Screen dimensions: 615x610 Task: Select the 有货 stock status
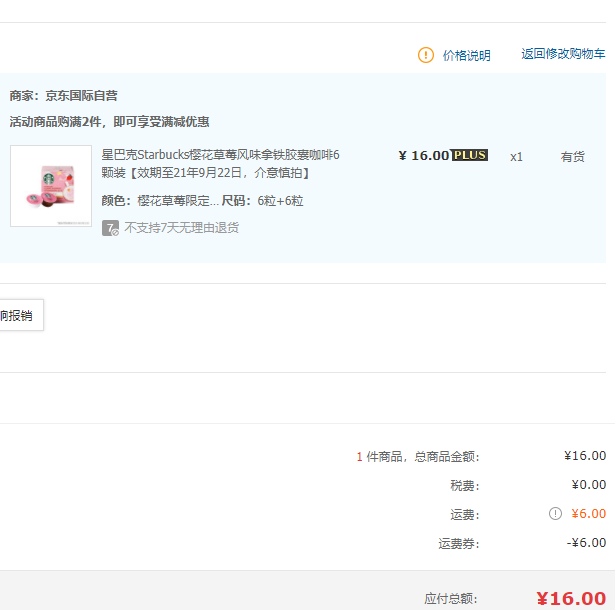click(572, 157)
